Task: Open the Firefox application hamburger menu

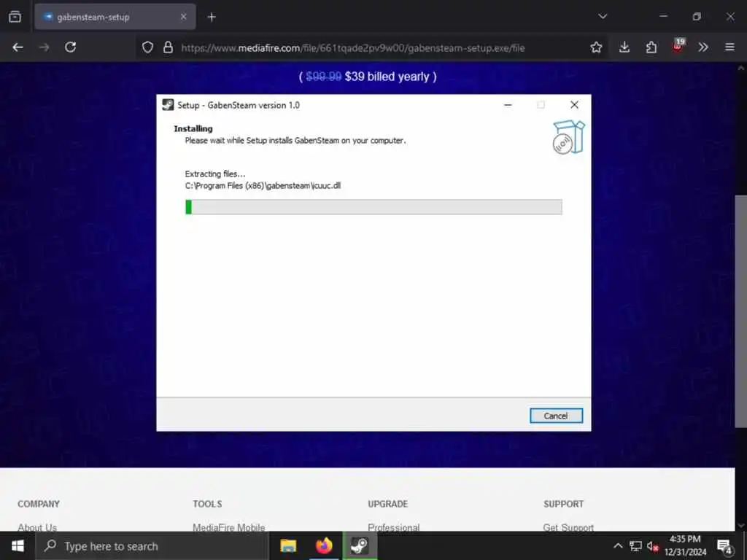Action: pyautogui.click(x=729, y=47)
